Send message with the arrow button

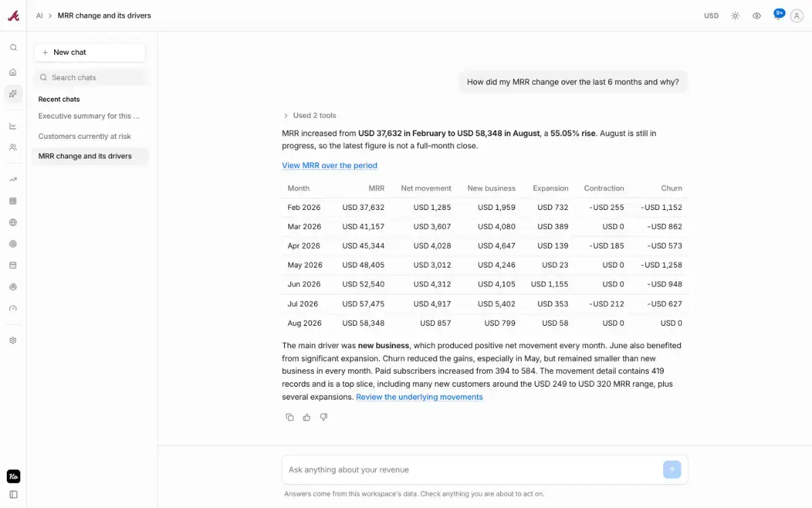[x=672, y=469]
